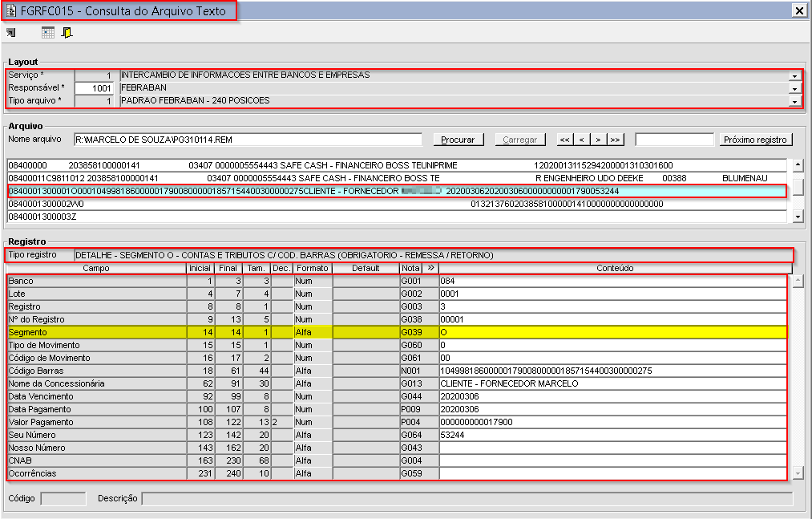Click the >> column header beside Nota
The image size is (812, 519).
pos(430,268)
